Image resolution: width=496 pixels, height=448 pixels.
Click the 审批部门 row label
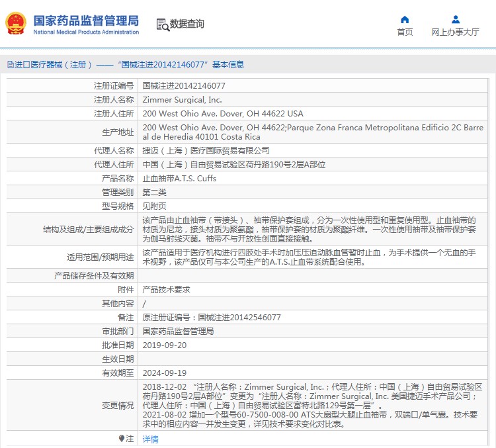(118, 332)
